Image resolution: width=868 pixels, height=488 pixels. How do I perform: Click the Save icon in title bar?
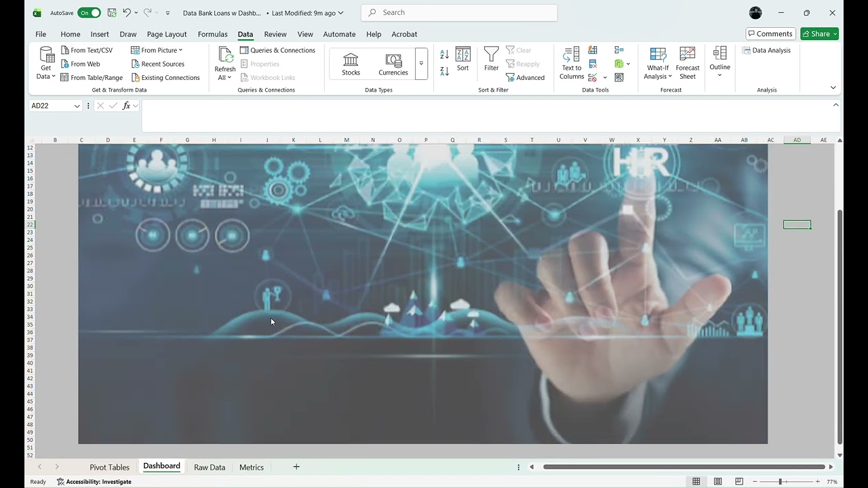click(x=112, y=13)
